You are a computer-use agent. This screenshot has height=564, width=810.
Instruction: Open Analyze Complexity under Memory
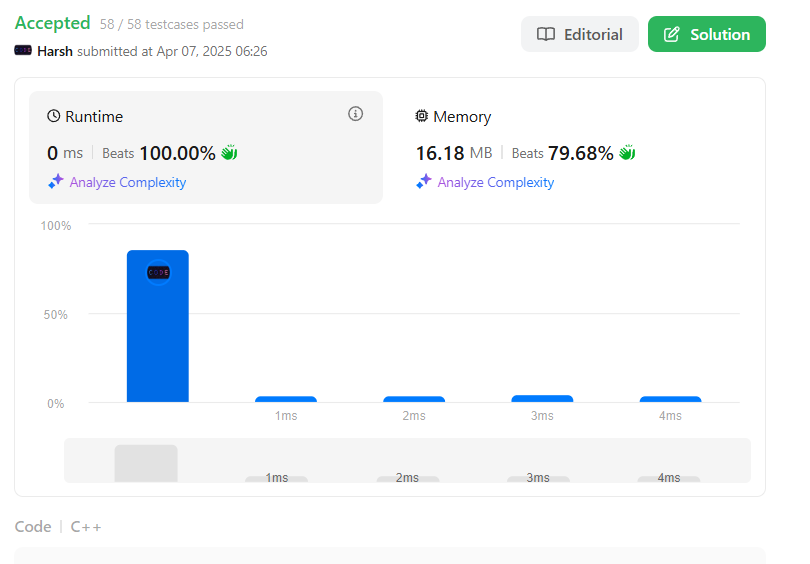pyautogui.click(x=495, y=182)
